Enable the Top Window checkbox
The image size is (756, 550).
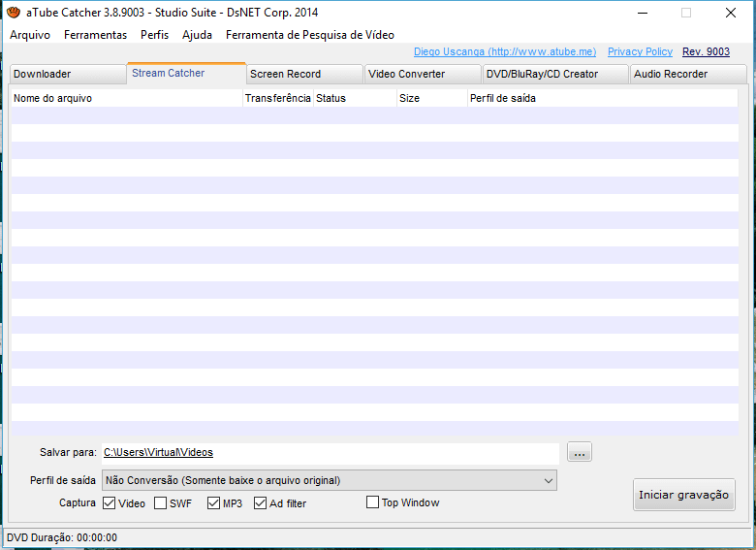[373, 502]
